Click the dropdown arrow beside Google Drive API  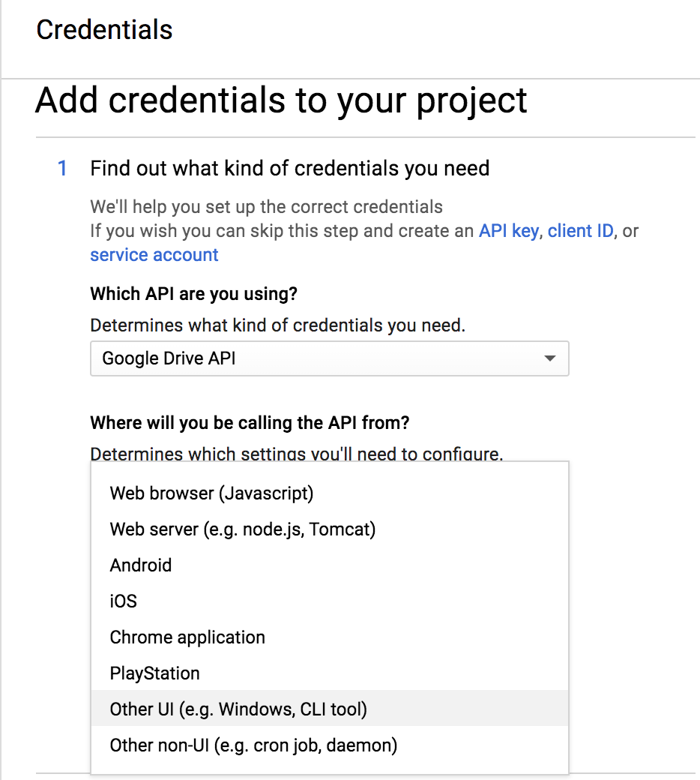[x=549, y=358]
